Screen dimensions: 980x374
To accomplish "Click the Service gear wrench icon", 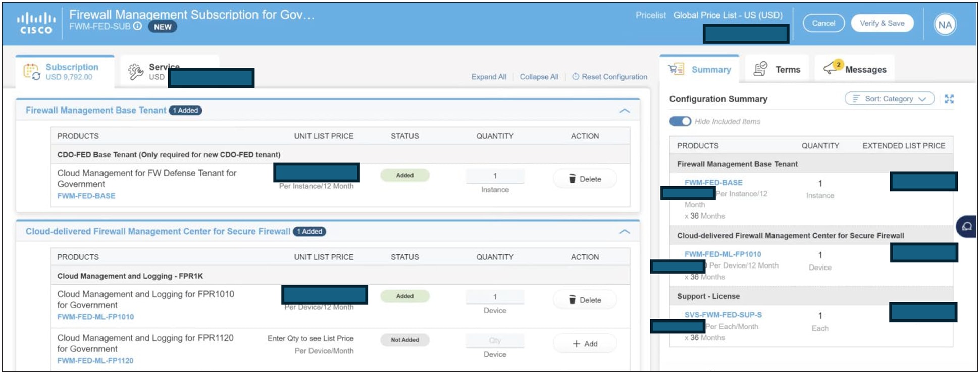I will tap(135, 72).
